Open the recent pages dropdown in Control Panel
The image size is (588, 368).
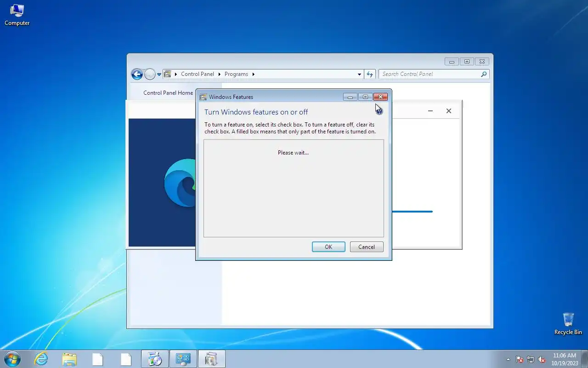coord(159,74)
